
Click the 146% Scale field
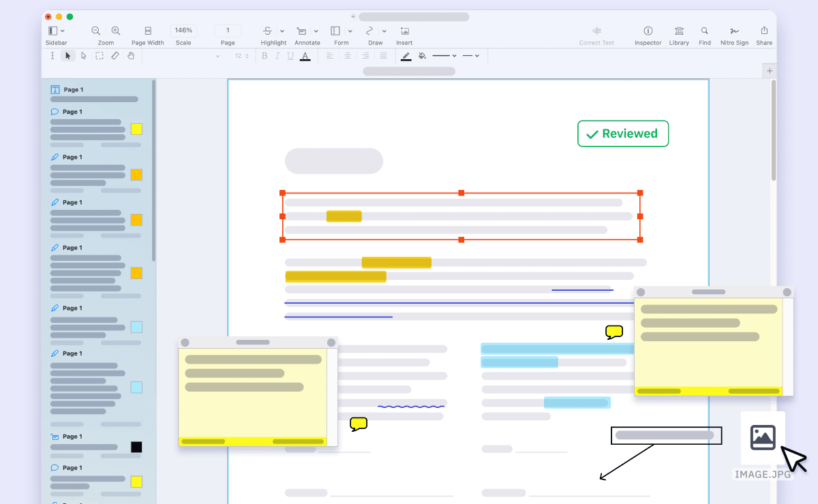click(183, 31)
